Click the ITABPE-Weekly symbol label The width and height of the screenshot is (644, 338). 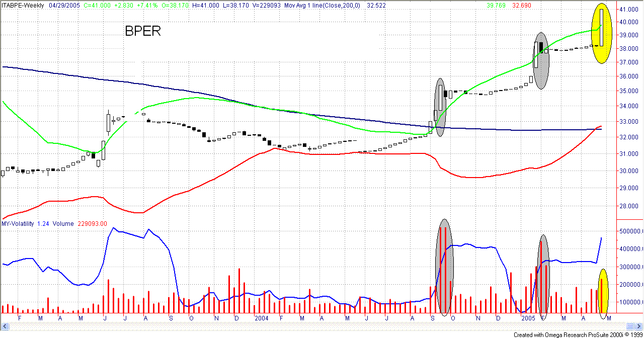23,5
